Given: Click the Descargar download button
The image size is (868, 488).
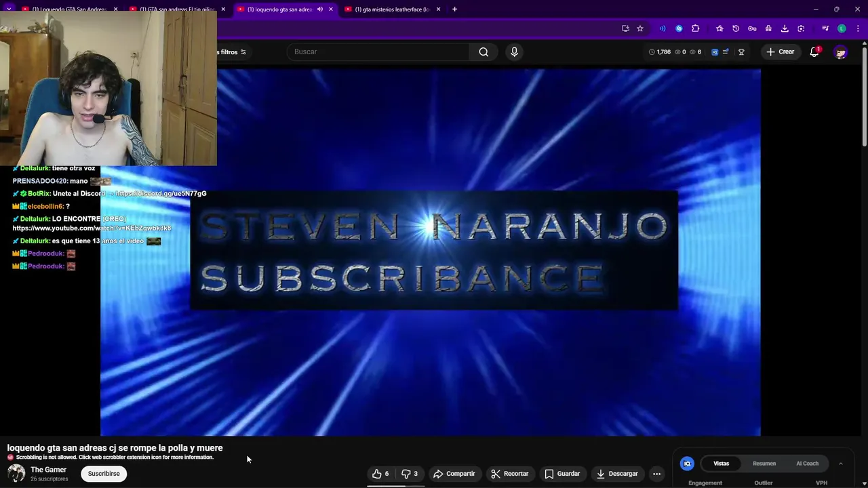Looking at the screenshot, I should [617, 474].
